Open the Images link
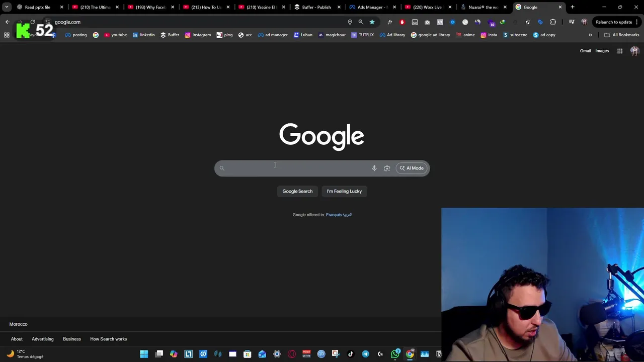The width and height of the screenshot is (644, 362). (x=602, y=51)
